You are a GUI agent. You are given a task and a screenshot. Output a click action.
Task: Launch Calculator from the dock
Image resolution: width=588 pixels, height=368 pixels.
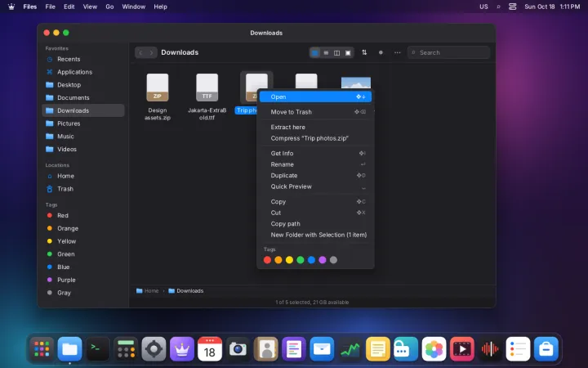pyautogui.click(x=126, y=349)
